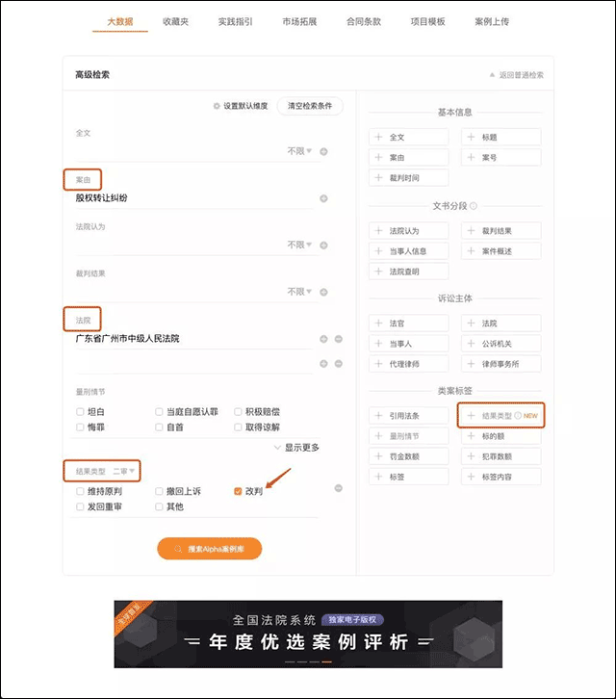Click the 返回普通检索 triangle icon

pyautogui.click(x=492, y=75)
